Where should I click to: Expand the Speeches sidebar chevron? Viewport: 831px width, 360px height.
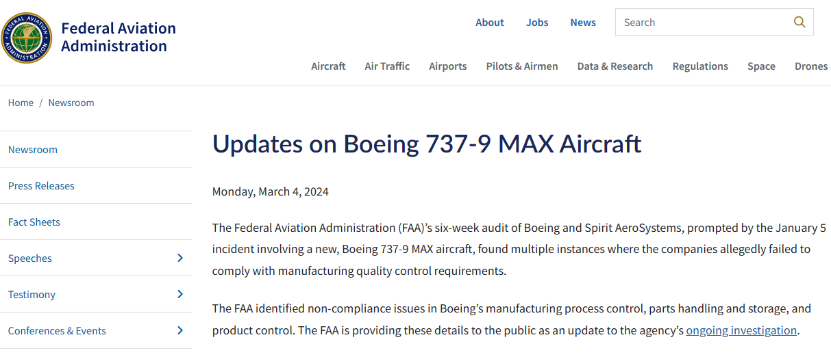(180, 258)
